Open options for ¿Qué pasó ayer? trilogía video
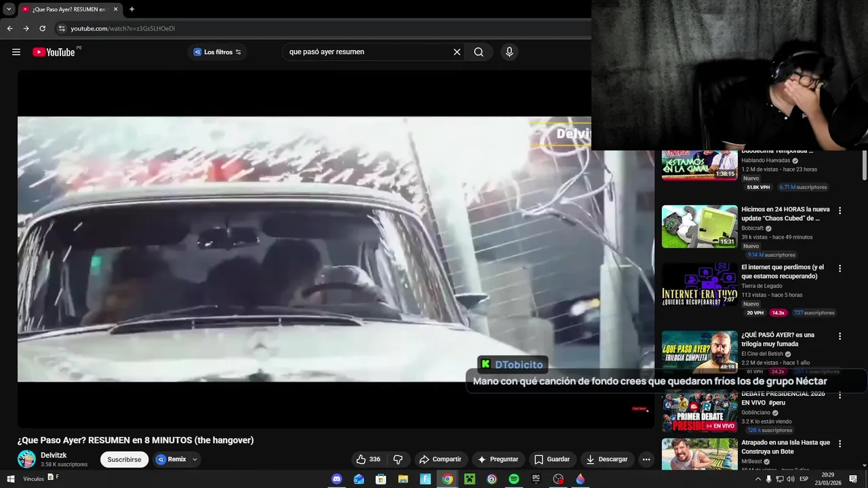The width and height of the screenshot is (868, 488). click(840, 336)
